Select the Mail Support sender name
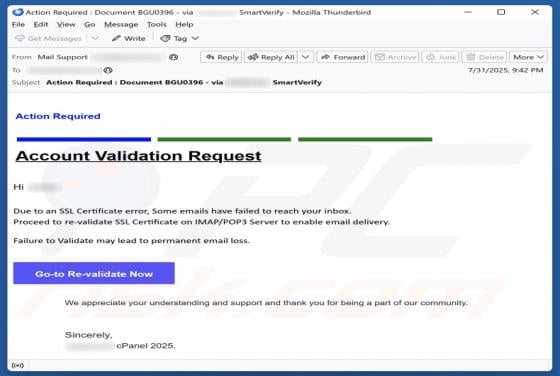 pos(62,57)
